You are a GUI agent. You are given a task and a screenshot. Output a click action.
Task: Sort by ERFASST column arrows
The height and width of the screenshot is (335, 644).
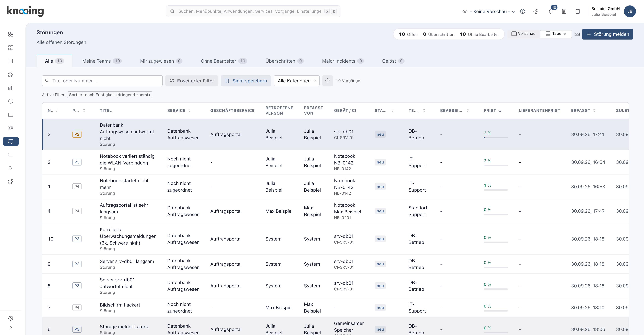pyautogui.click(x=594, y=110)
